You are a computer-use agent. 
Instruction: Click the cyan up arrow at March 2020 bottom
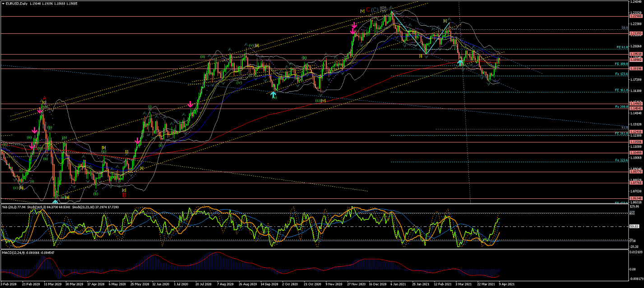click(55, 201)
